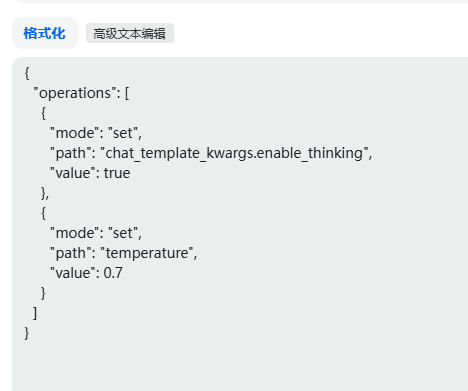The height and width of the screenshot is (391, 468).
Task: Click the "value" key before true
Action: coord(72,173)
